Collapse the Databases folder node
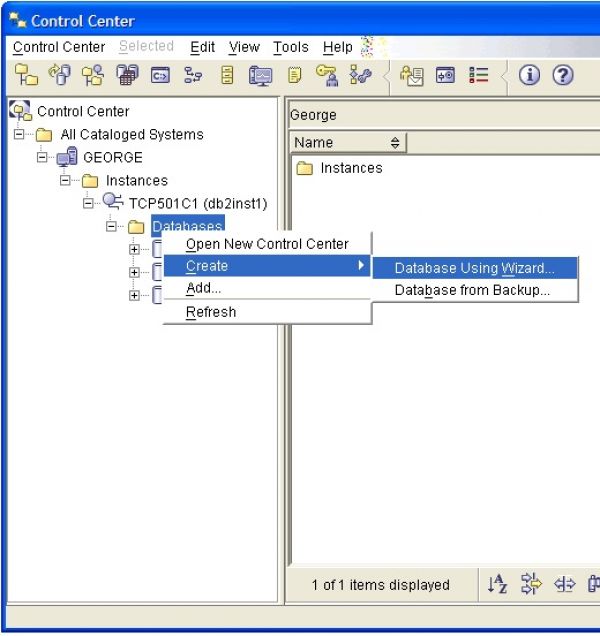The image size is (600, 636). [111, 226]
